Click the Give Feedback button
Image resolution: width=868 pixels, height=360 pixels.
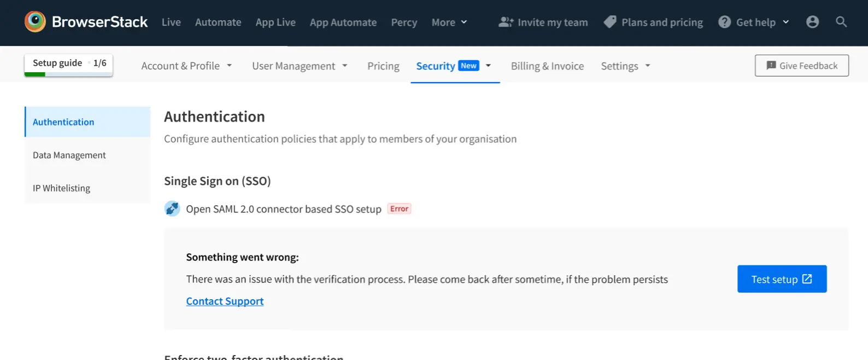(801, 66)
